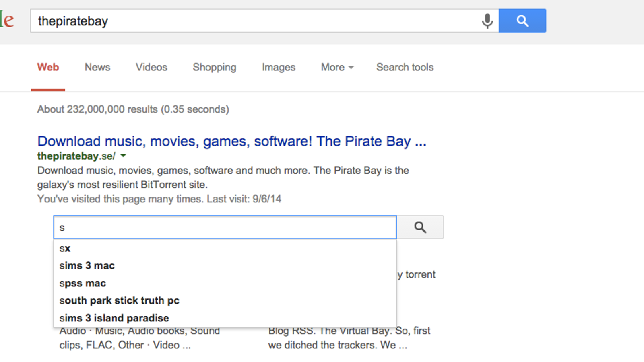Click the 'galaxy's most resilient BitTorrent site' snippet
This screenshot has width=644, height=362.
pyautogui.click(x=122, y=185)
